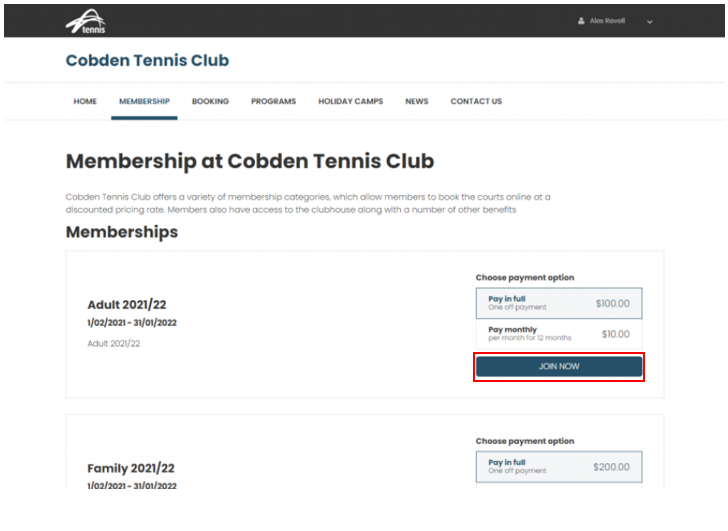This screenshot has height=531, width=728.
Task: Click the Adult 2021/22 membership card
Action: pos(364,324)
